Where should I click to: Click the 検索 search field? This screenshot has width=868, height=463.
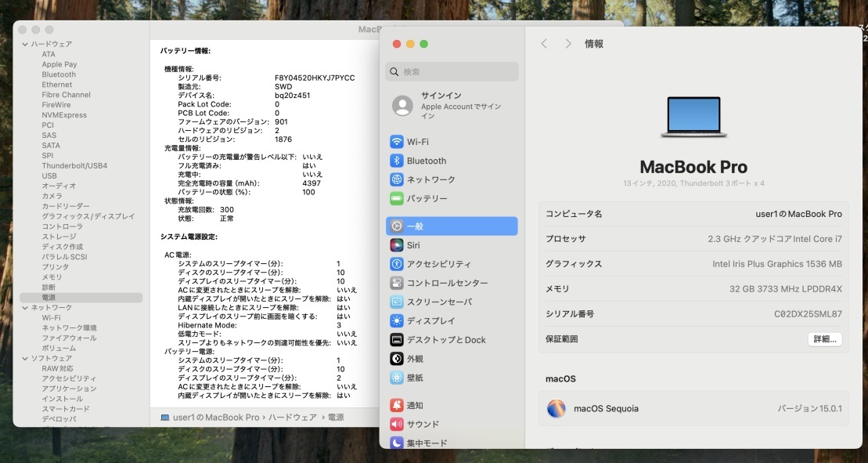coord(452,72)
